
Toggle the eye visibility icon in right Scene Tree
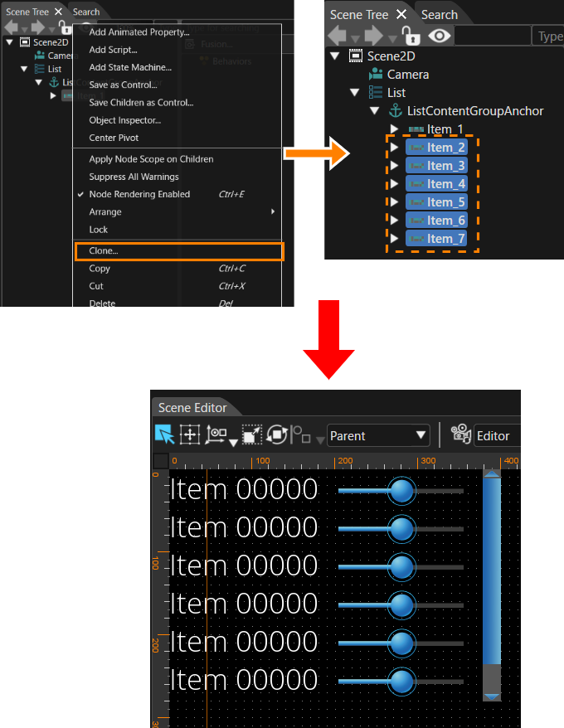(439, 36)
